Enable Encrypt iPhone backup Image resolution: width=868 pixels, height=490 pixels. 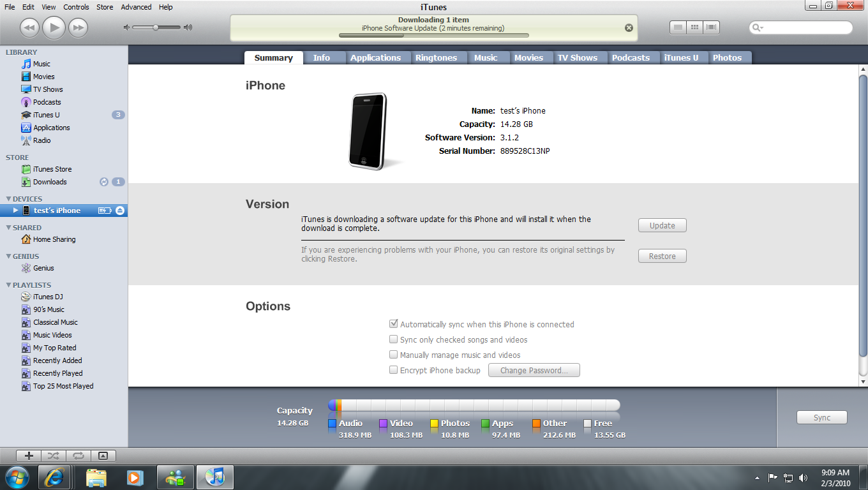point(394,370)
